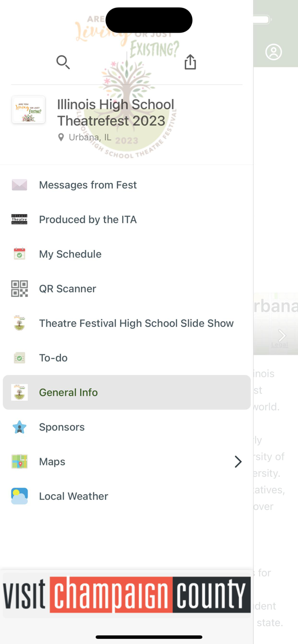Tap the chevron on the Urbana map preview
Image resolution: width=298 pixels, height=644 pixels.
click(282, 336)
